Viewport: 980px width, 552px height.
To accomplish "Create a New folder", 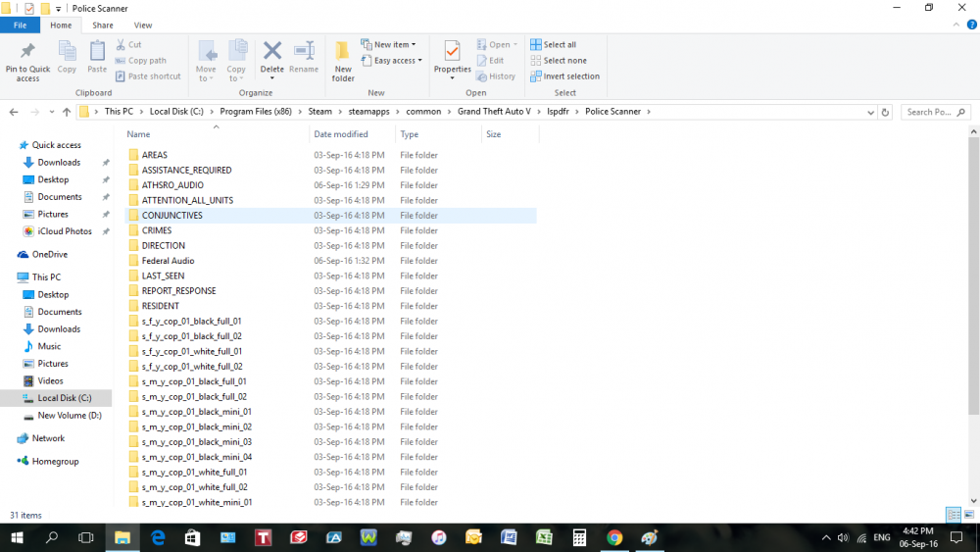I will tap(343, 61).
